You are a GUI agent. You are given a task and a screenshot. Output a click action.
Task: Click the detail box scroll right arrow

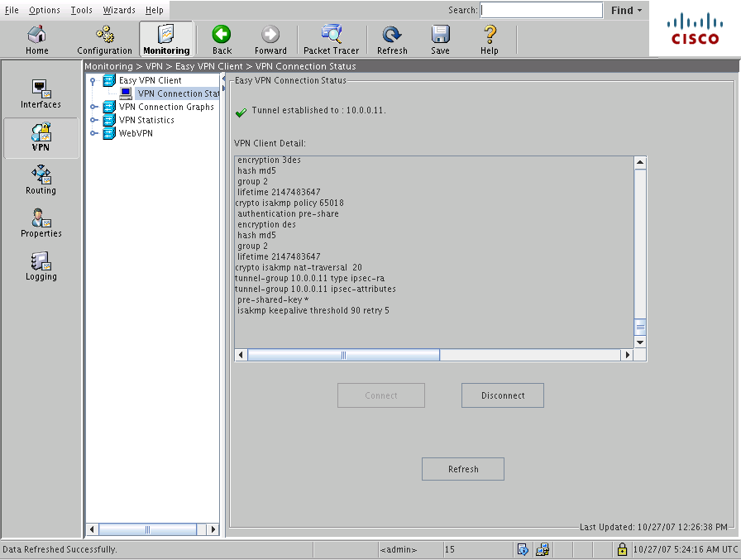pyautogui.click(x=627, y=355)
